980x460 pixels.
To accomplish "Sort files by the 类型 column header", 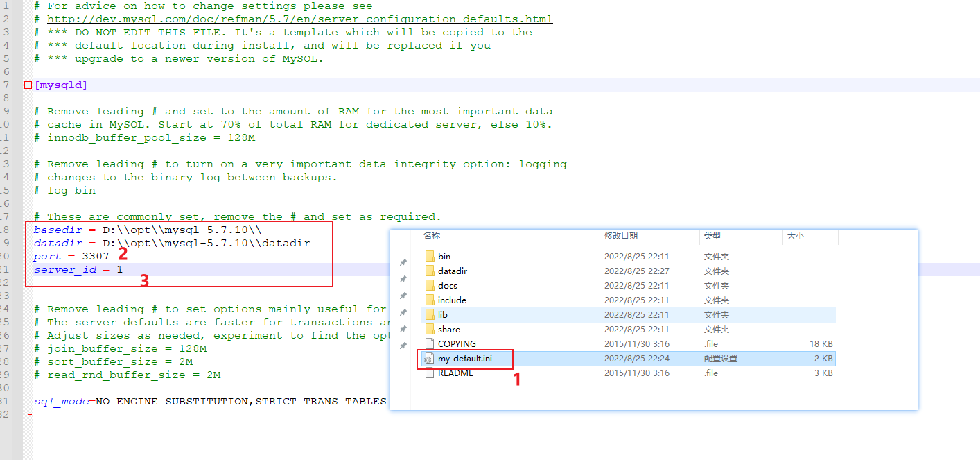I will click(712, 236).
